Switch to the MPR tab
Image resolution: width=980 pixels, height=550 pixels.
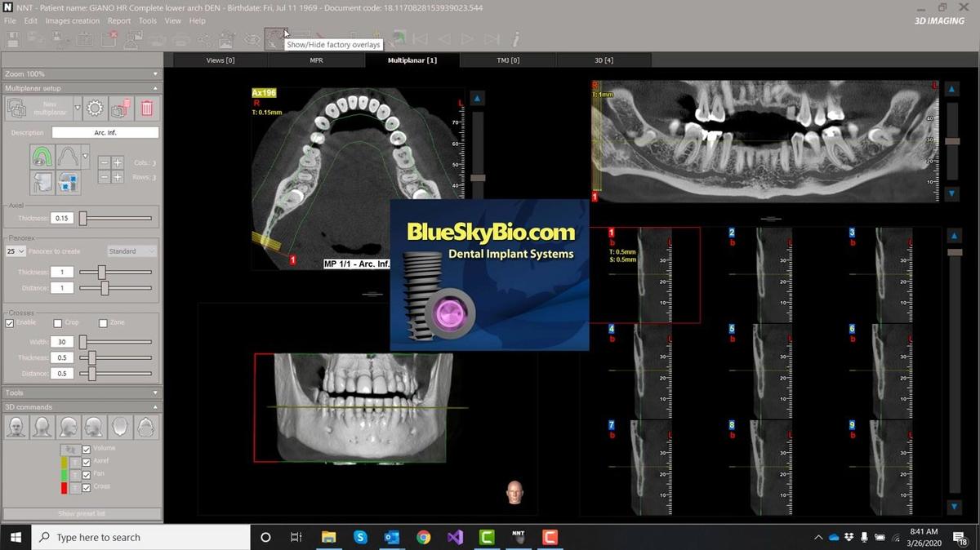coord(316,60)
